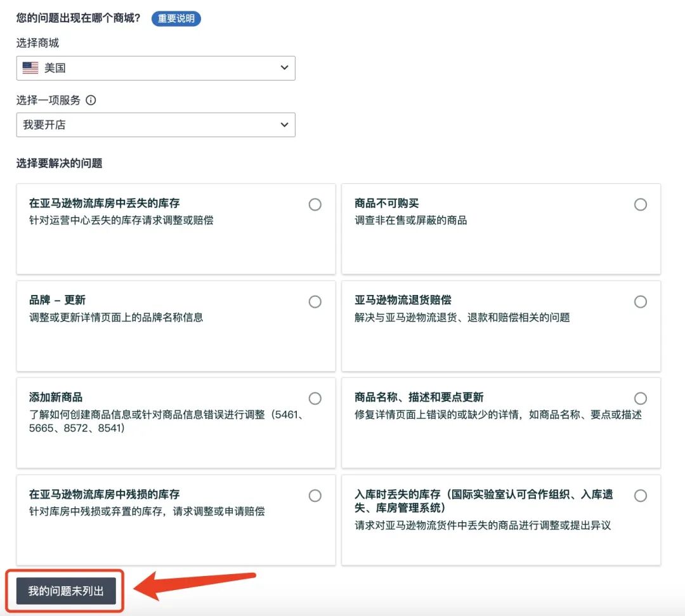Select the 添加新商品 radio button
685x616 pixels.
tap(315, 398)
